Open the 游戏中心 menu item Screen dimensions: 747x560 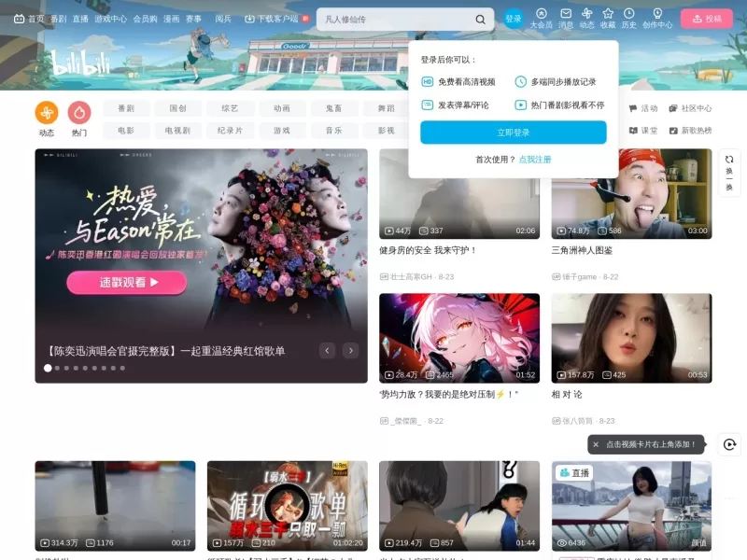[x=110, y=18]
